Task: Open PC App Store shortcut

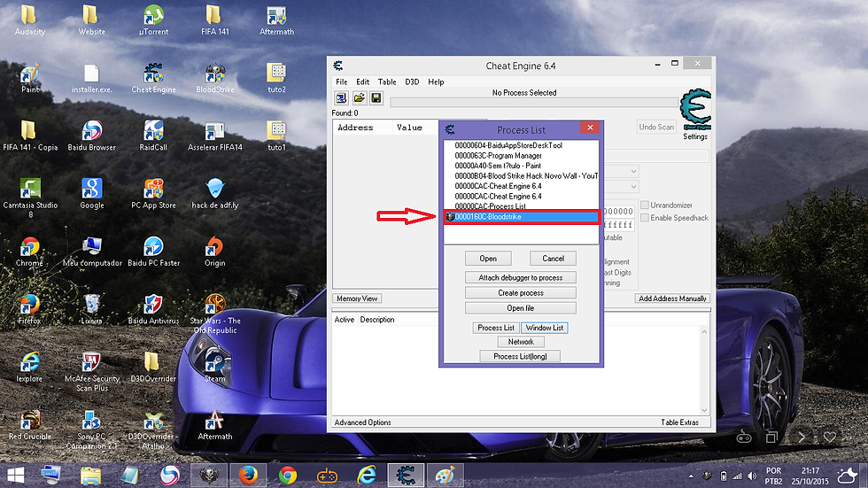Action: [153, 194]
